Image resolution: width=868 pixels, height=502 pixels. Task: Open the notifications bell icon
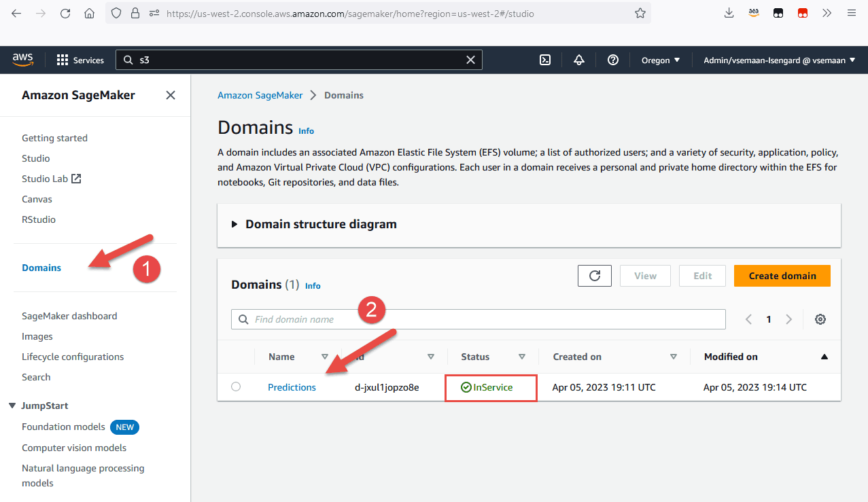[579, 60]
